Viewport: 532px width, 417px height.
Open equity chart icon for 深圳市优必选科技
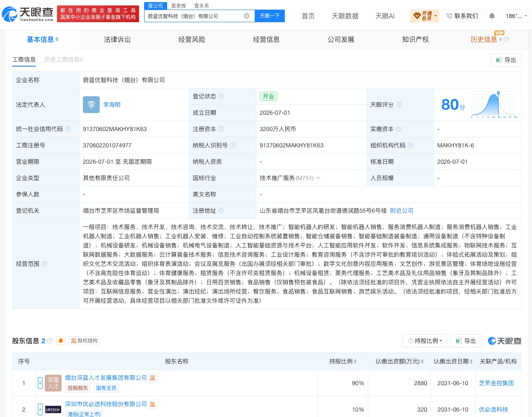pos(152,404)
